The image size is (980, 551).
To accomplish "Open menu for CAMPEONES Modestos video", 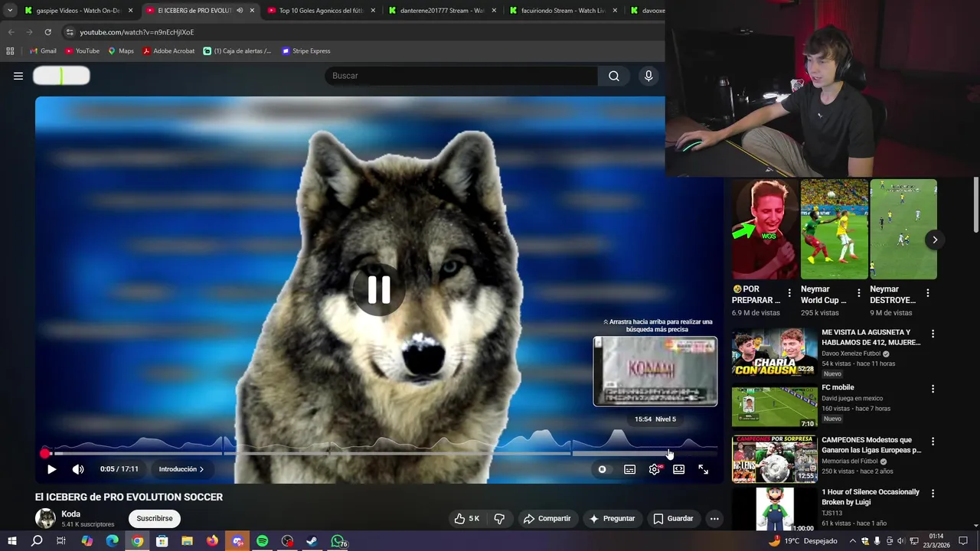I will pos(933,442).
